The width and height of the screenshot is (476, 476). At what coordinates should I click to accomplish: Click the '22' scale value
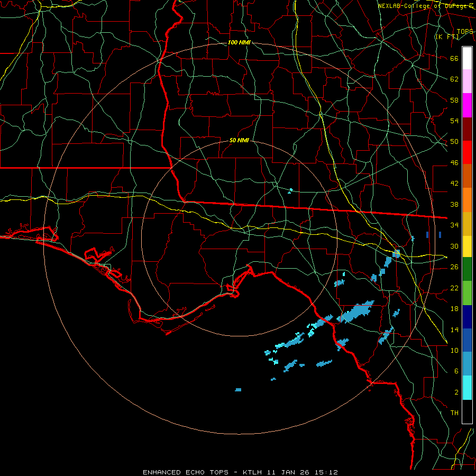[x=454, y=288]
